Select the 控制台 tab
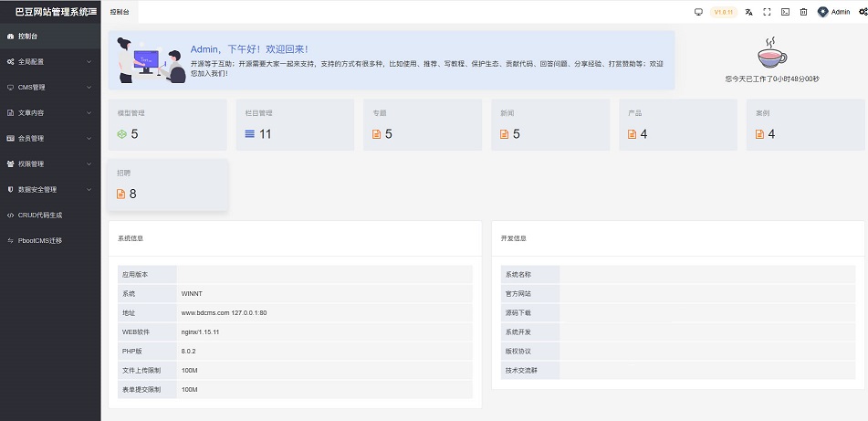 [119, 12]
